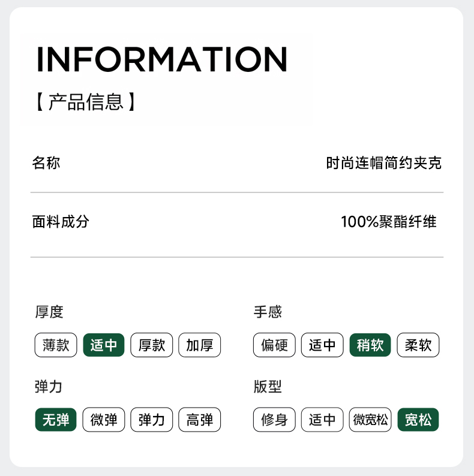Choose 适中 under 手感 section
Screen dimensions: 474x476
tap(322, 345)
